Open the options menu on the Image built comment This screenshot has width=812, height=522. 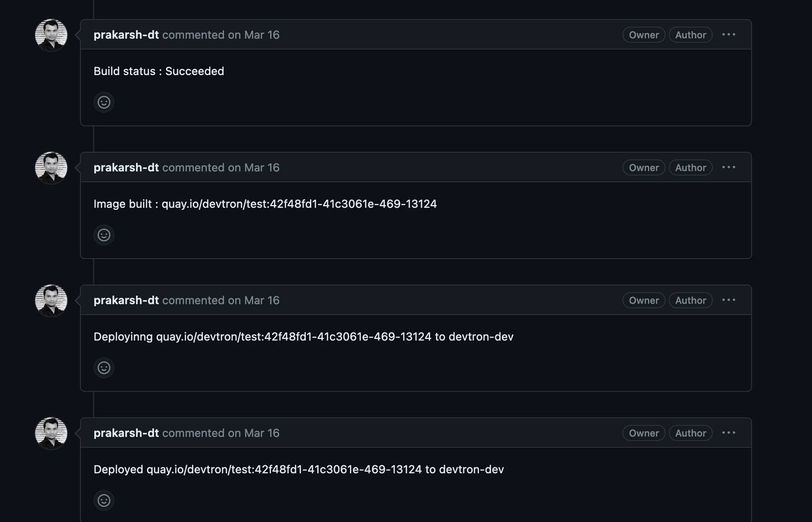click(x=729, y=167)
